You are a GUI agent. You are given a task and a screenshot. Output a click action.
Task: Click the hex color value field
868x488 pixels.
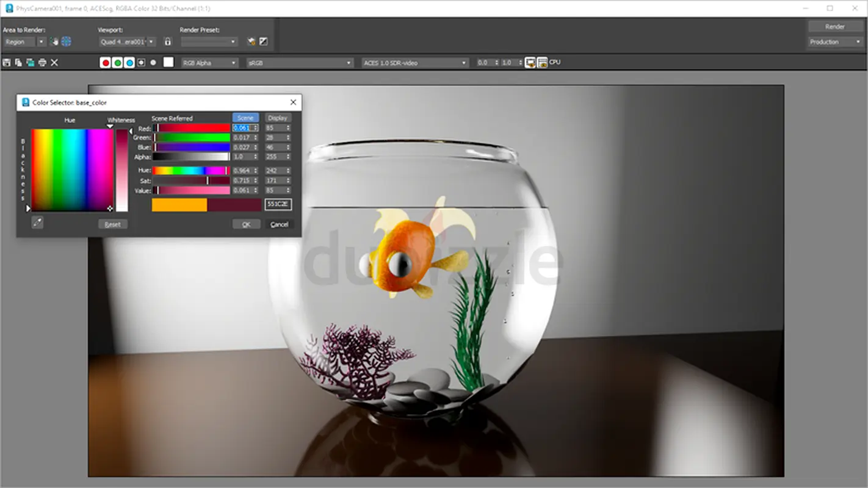click(278, 204)
